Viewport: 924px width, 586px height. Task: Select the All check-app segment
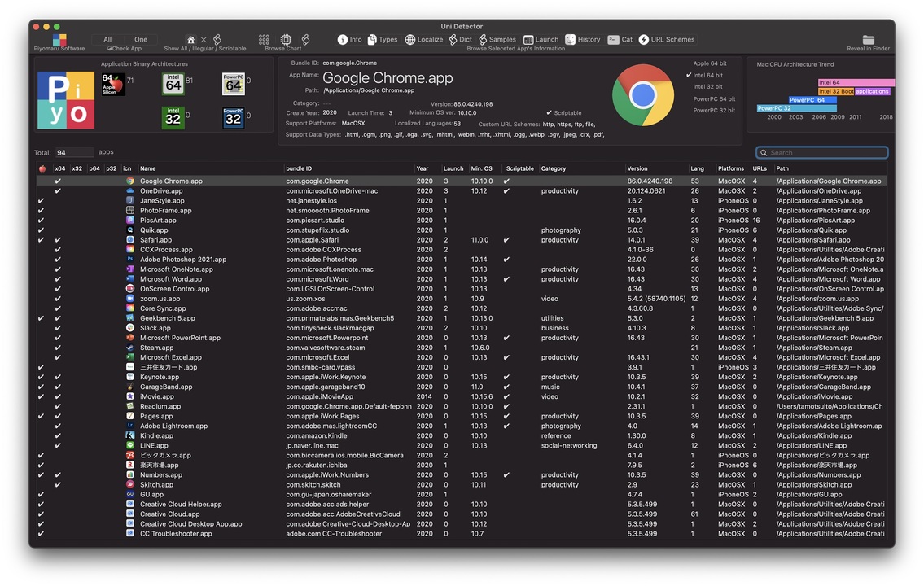click(x=107, y=39)
